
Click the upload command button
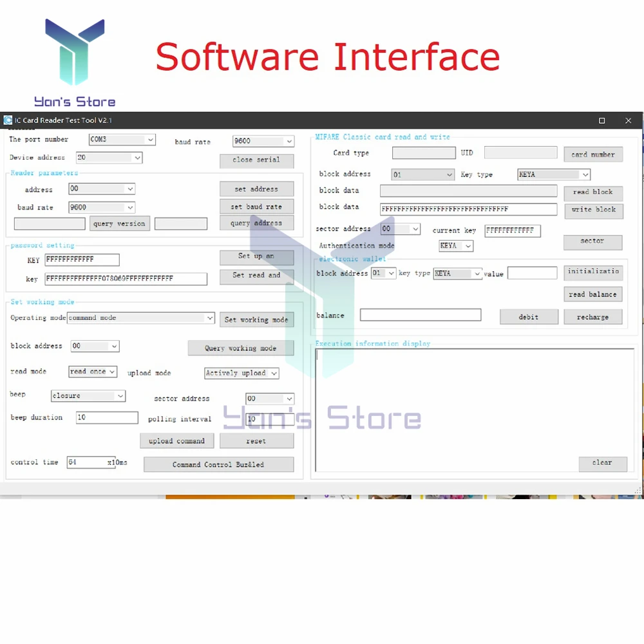tap(177, 441)
